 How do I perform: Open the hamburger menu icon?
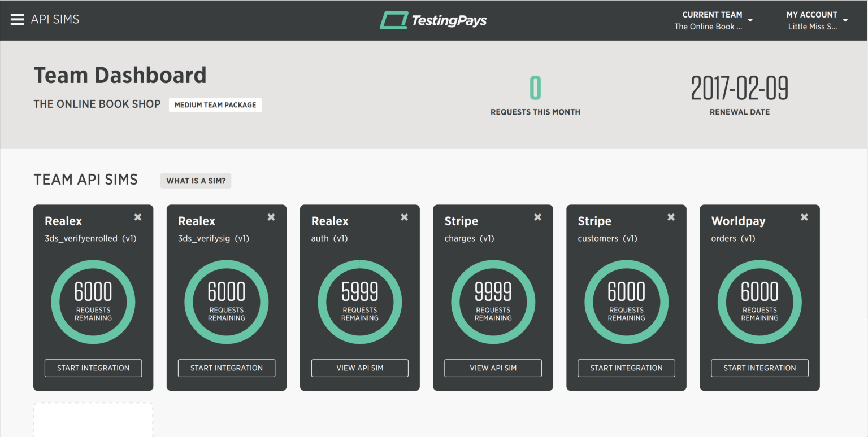(18, 19)
